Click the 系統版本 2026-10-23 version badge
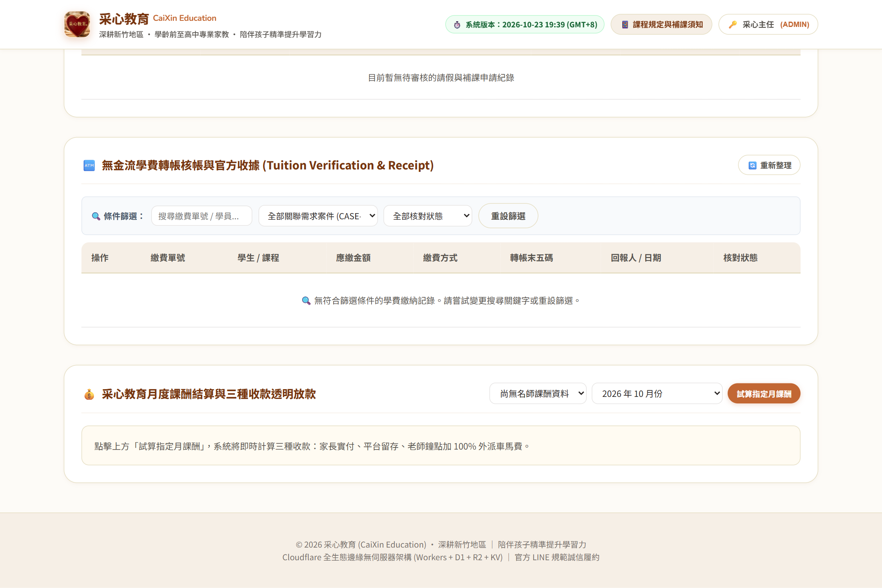 pos(525,24)
